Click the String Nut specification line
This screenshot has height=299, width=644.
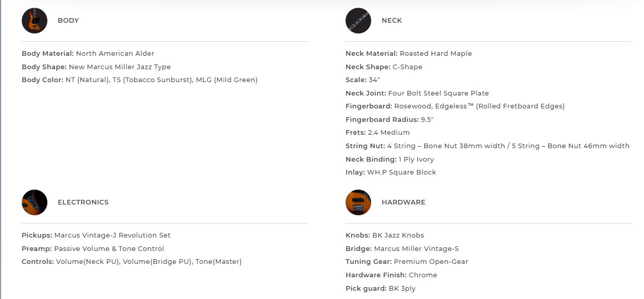coord(487,146)
